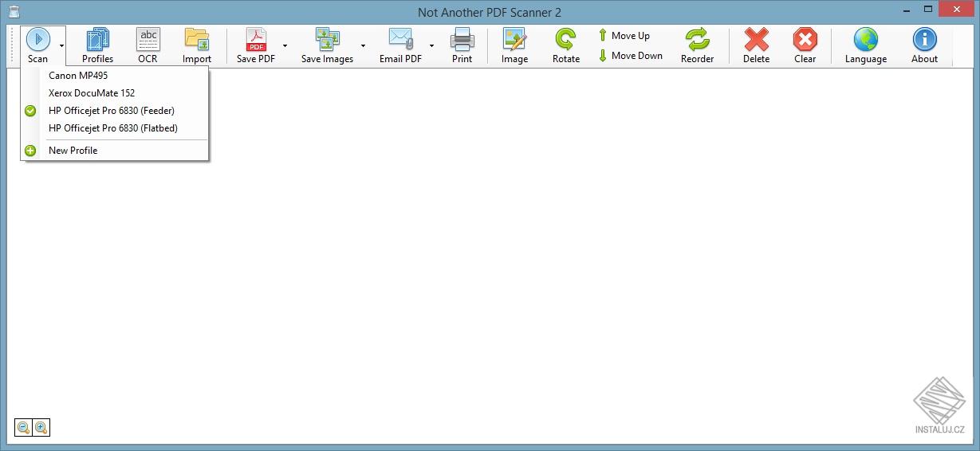
Task: Open the About dialog
Action: [x=924, y=45]
